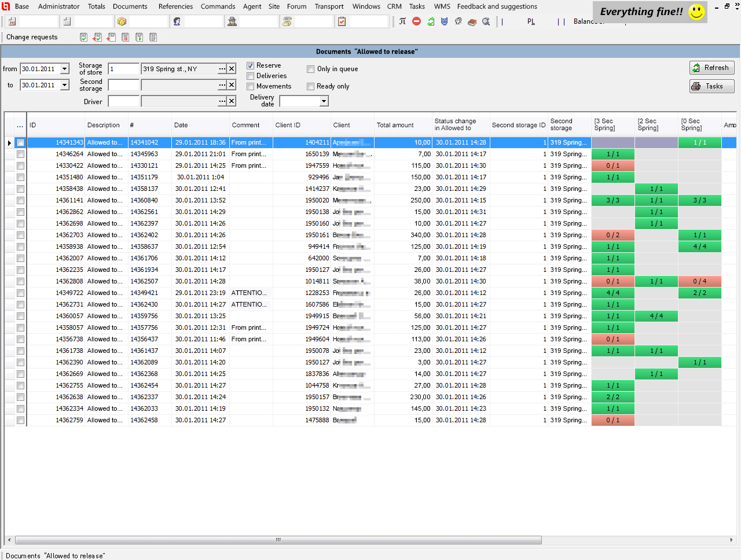The height and width of the screenshot is (560, 741).
Task: Click the magnifying glass search toolbar icon
Action: 486,21
